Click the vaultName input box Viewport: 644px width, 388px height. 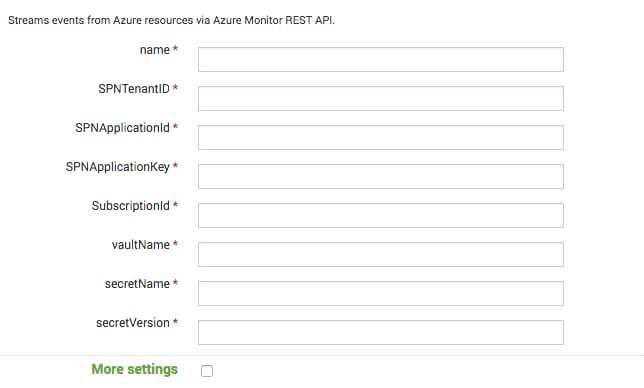click(381, 255)
